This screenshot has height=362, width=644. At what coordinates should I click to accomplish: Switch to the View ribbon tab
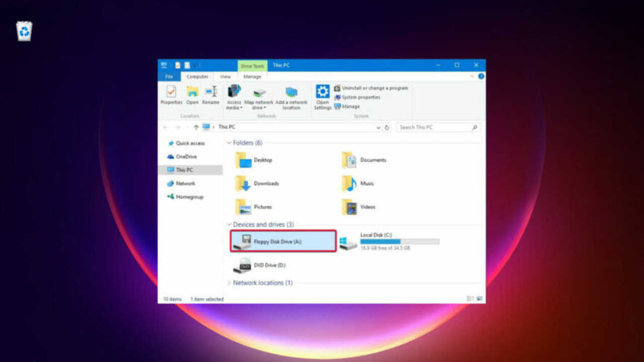coord(225,76)
